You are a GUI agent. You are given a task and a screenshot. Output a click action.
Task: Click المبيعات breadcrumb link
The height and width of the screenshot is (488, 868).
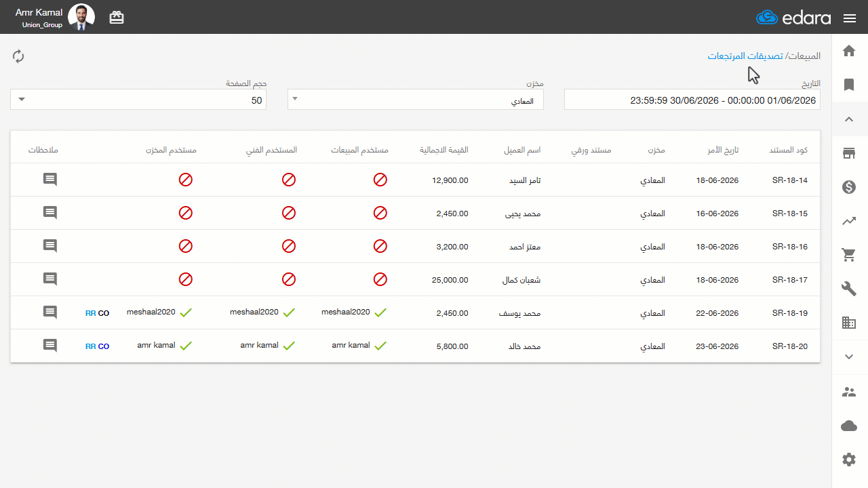coord(806,56)
